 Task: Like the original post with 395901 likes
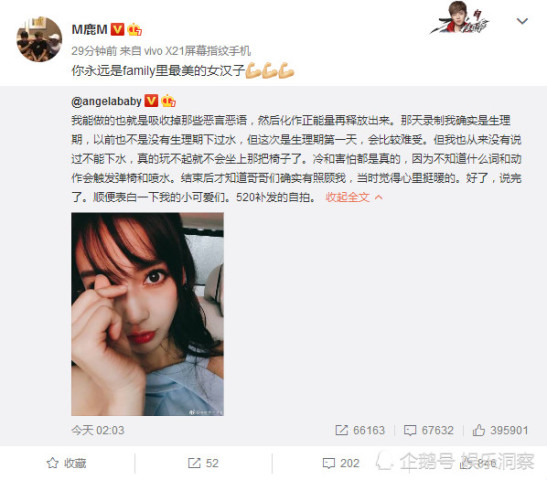point(500,430)
